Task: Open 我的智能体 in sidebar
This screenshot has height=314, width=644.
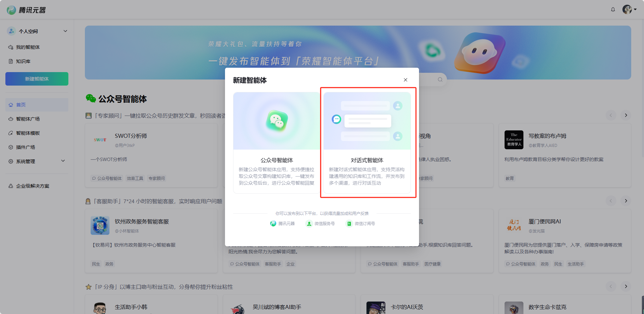Action: 37,47
